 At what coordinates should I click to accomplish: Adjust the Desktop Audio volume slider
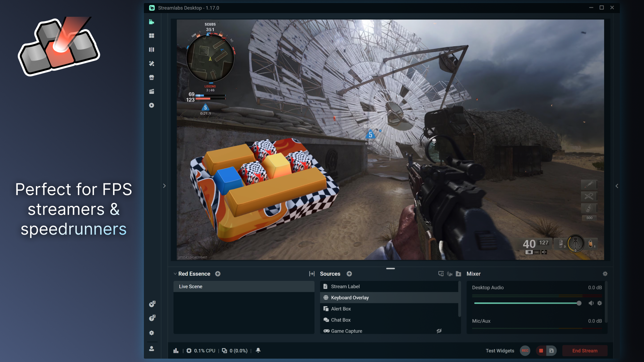[x=579, y=303]
